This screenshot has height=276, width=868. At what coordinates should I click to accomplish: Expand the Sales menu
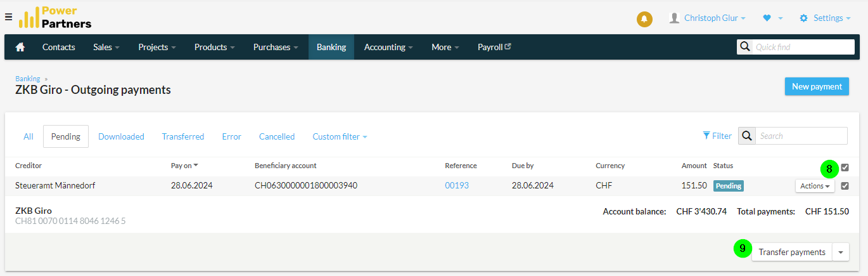(x=106, y=47)
